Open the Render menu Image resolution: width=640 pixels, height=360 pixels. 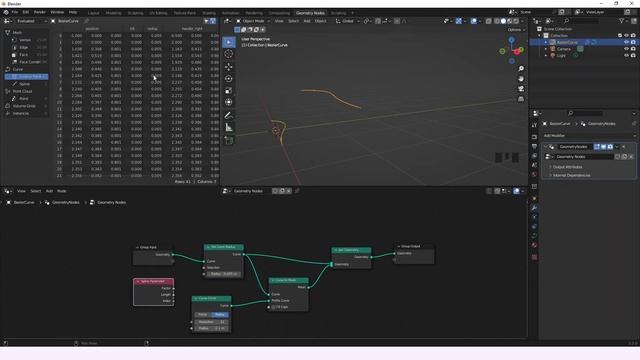tap(40, 12)
